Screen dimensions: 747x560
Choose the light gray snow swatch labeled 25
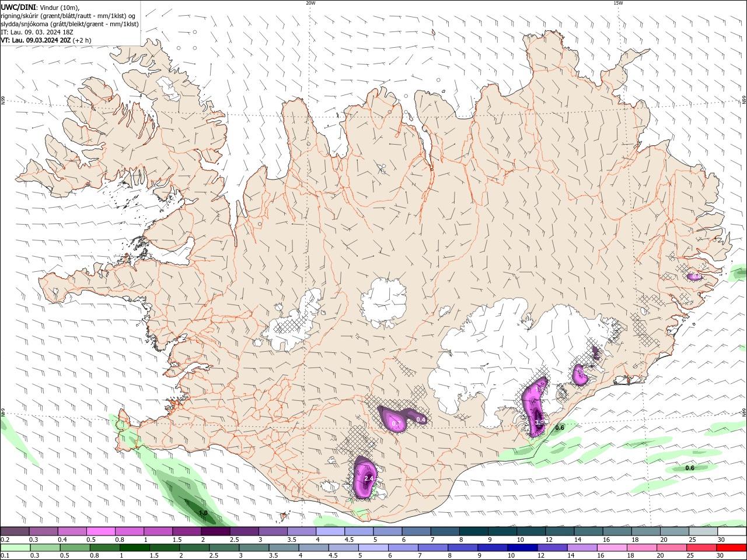[703, 531]
